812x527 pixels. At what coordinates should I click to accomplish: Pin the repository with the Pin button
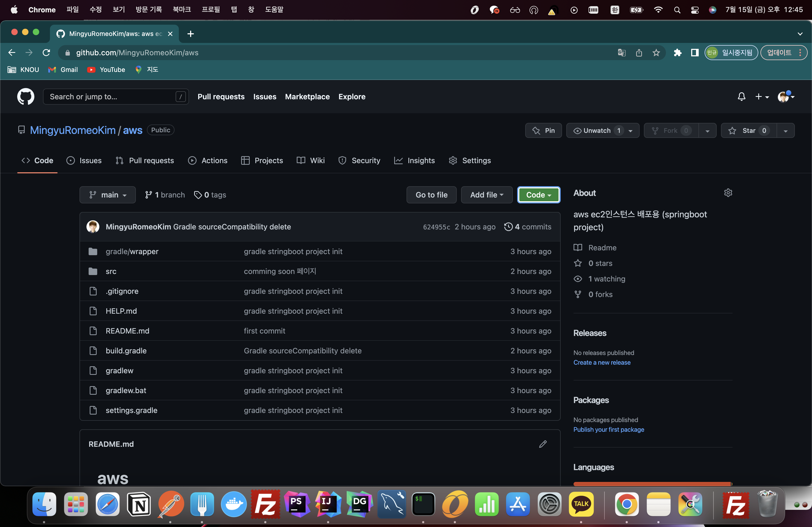(543, 131)
